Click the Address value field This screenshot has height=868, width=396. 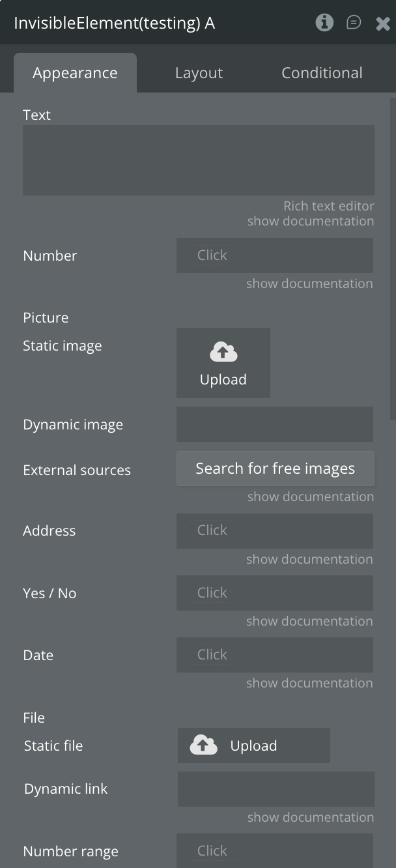click(x=274, y=530)
